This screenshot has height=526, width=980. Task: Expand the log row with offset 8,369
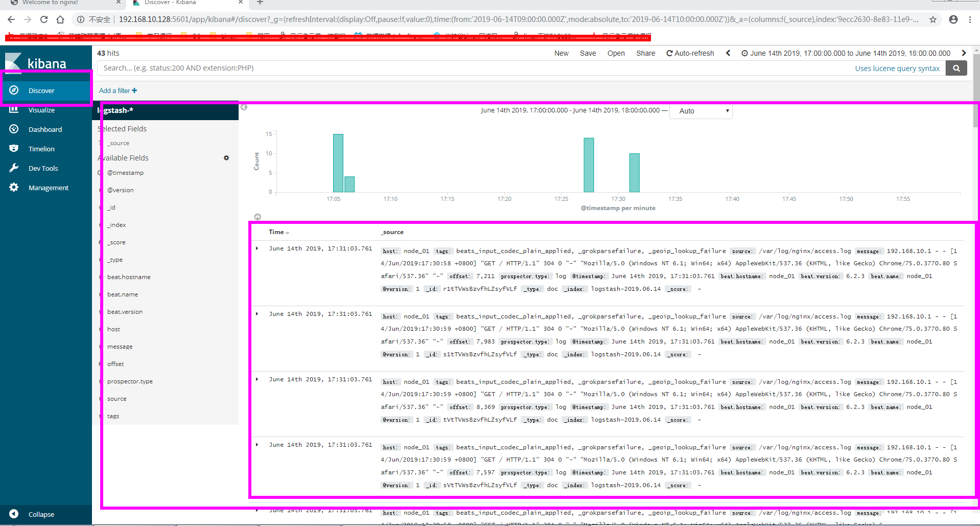coord(257,379)
